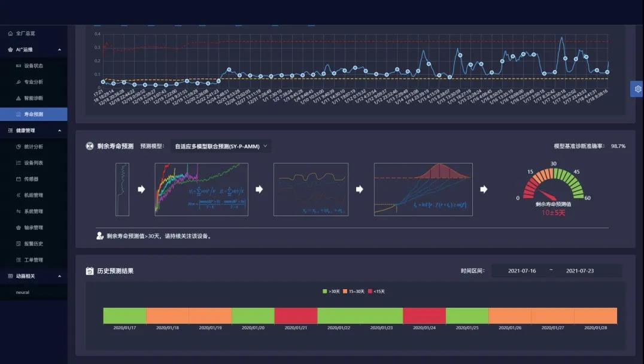This screenshot has height=364, width=644.
Task: Click the 全厂总览 home icon
Action: (11, 34)
